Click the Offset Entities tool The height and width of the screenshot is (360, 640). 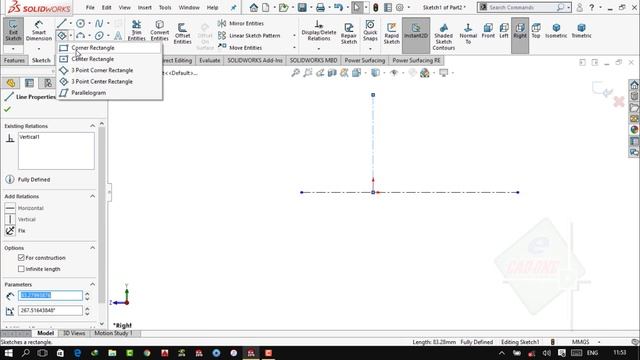[x=182, y=34]
